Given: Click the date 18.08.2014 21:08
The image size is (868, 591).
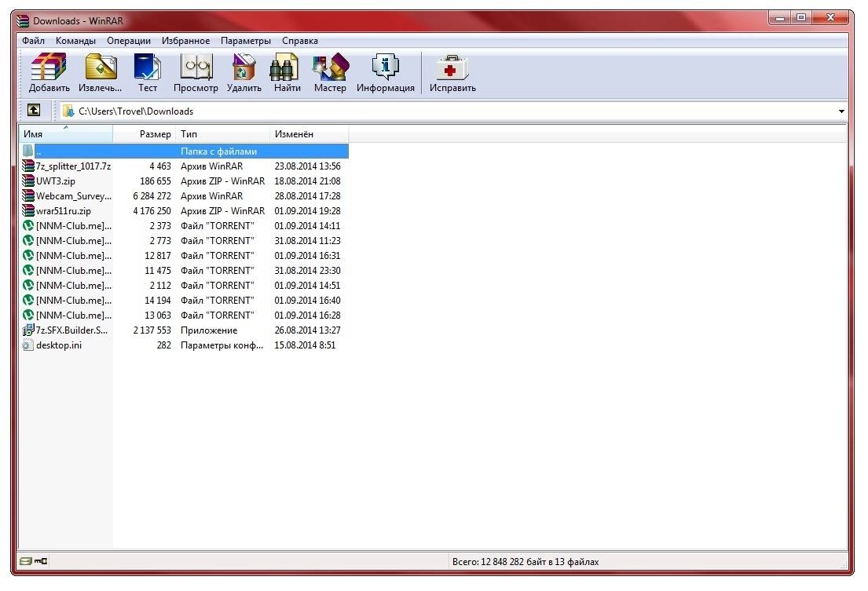Looking at the screenshot, I should [x=307, y=181].
